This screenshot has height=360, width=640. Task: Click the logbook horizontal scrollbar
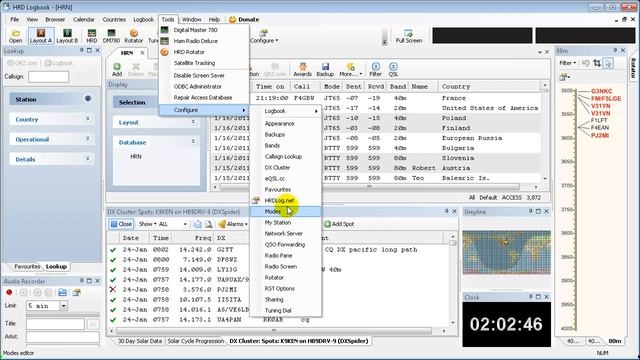pyautogui.click(x=369, y=187)
